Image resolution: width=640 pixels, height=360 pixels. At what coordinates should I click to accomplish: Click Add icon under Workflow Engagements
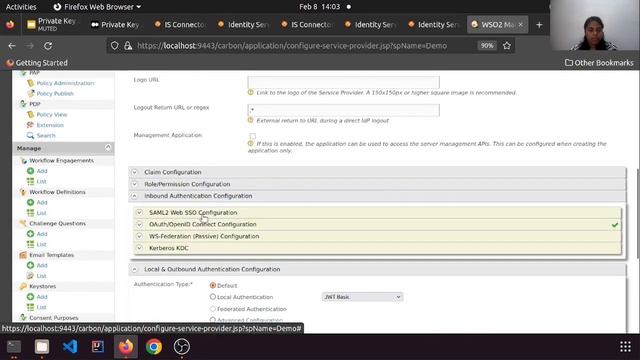(x=31, y=171)
